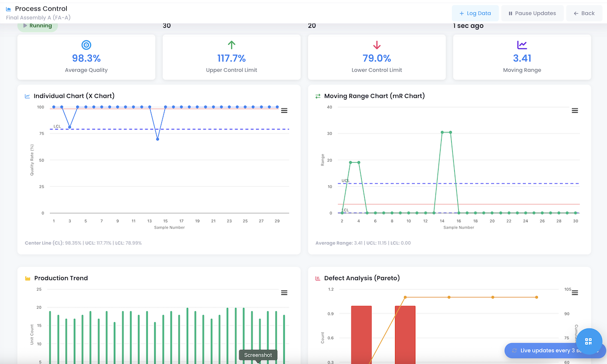This screenshot has height=364, width=607.
Task: Click the Process Control header chart icon
Action: click(9, 9)
